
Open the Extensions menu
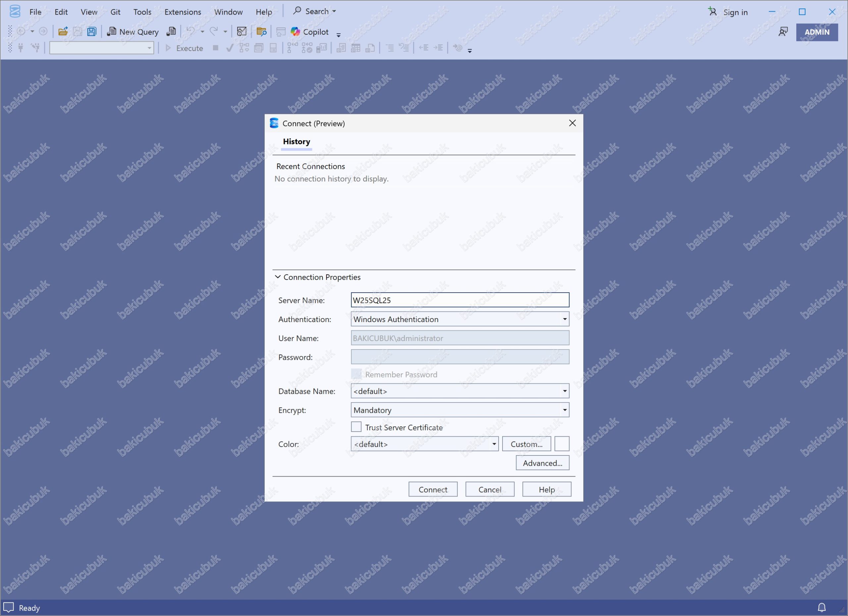[183, 12]
